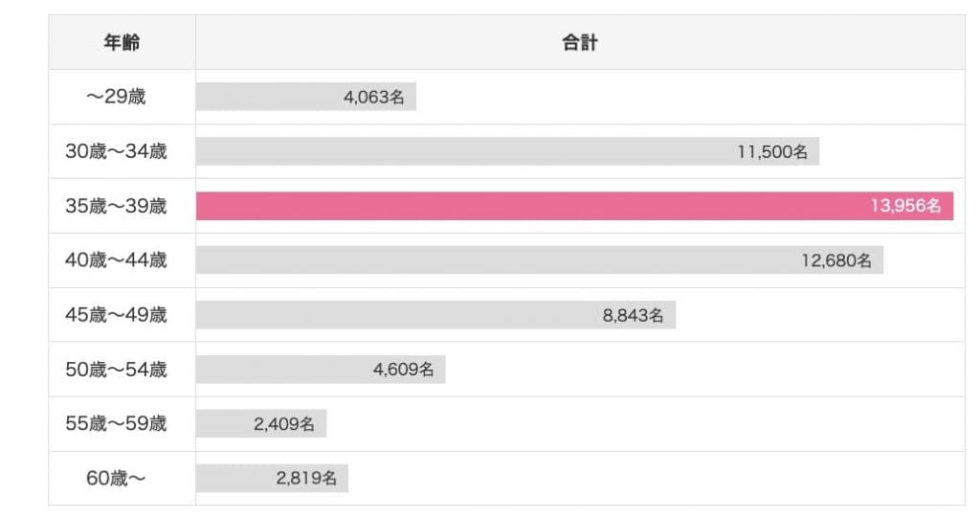Select the 12,680名 value label
The width and height of the screenshot is (980, 518).
[836, 260]
